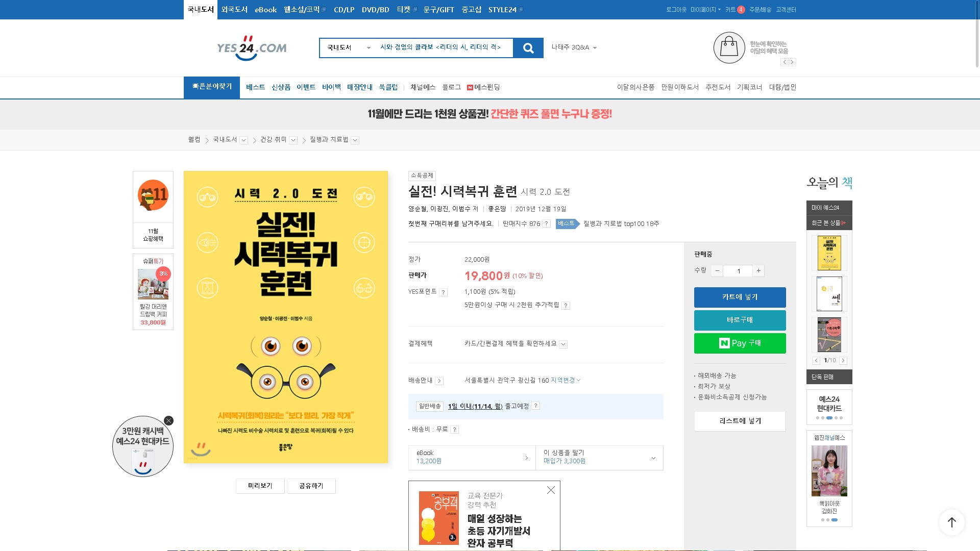
Task: Click the scroll-to-top arrow button
Action: (x=951, y=522)
